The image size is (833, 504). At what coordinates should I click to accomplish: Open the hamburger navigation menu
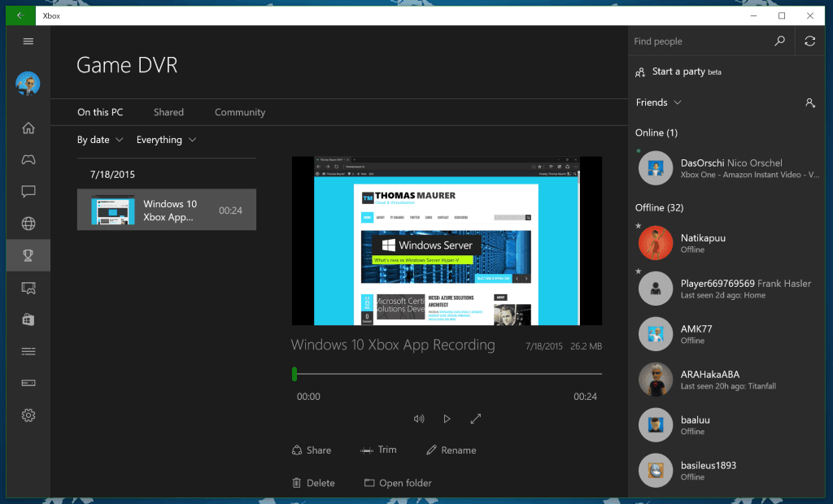pyautogui.click(x=28, y=41)
